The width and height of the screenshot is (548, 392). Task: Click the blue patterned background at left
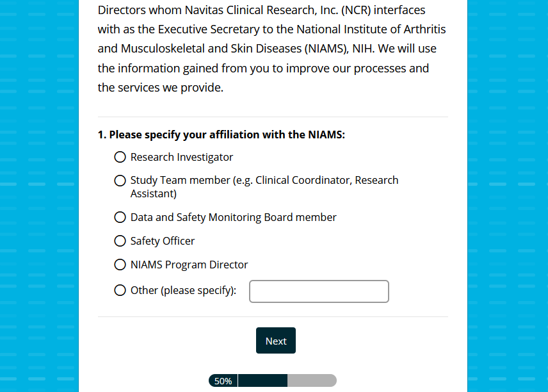pos(38,192)
